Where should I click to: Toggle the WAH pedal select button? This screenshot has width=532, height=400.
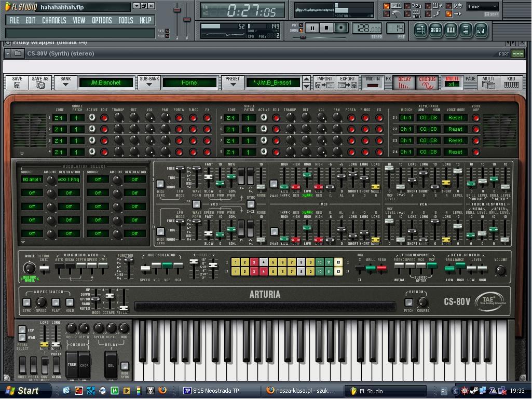22,337
